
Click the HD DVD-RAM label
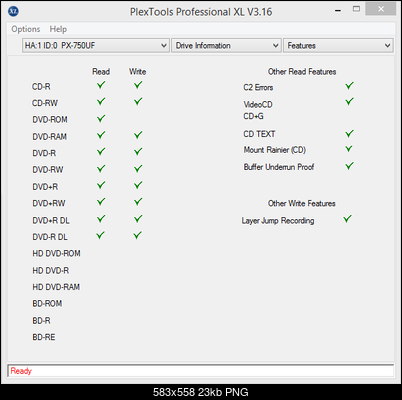tap(56, 287)
